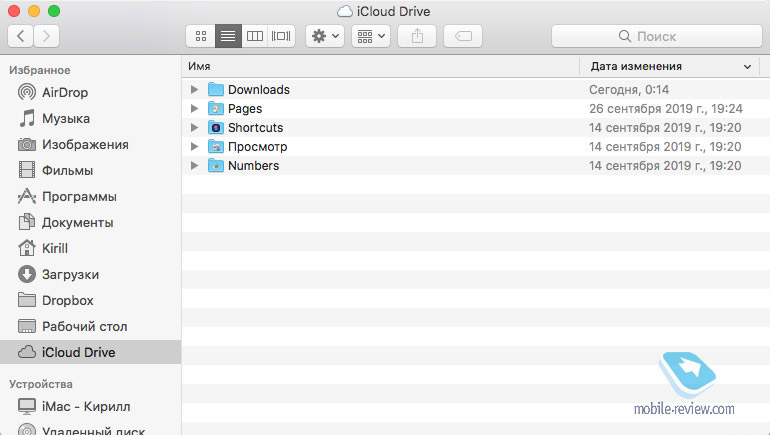Click the Избранное section header

tap(40, 70)
